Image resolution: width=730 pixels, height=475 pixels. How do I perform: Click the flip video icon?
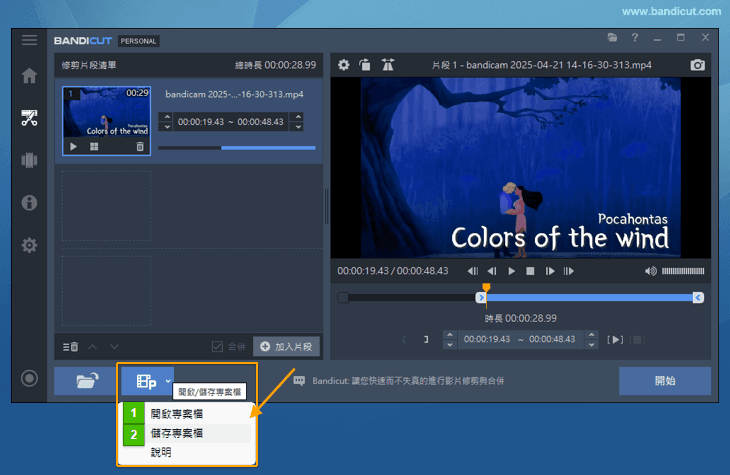pyautogui.click(x=387, y=65)
